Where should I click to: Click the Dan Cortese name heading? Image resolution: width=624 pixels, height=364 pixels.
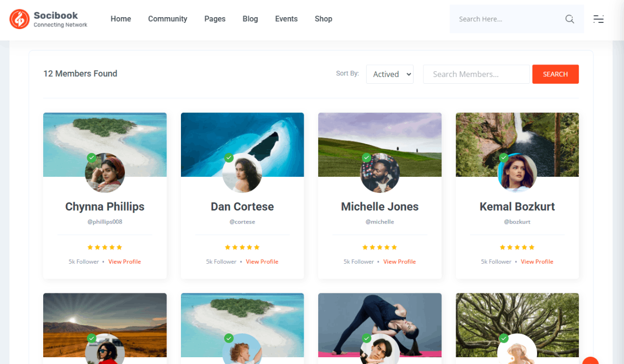click(242, 206)
